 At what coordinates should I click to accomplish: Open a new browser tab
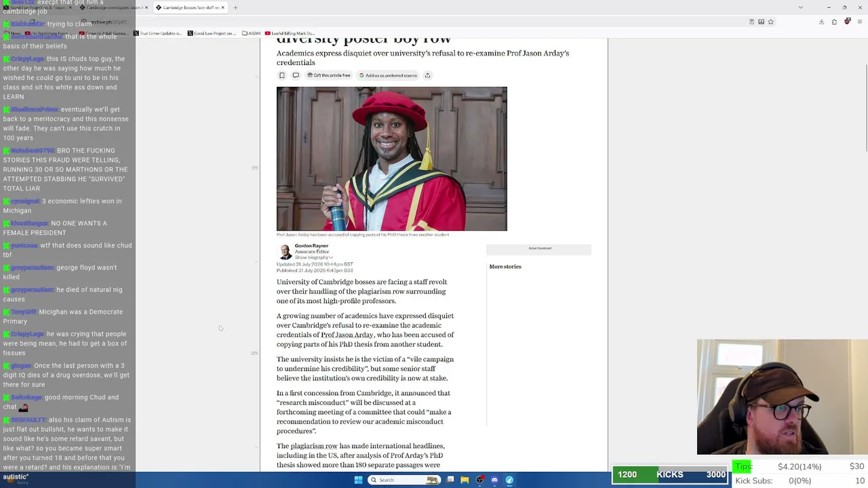pyautogui.click(x=235, y=7)
